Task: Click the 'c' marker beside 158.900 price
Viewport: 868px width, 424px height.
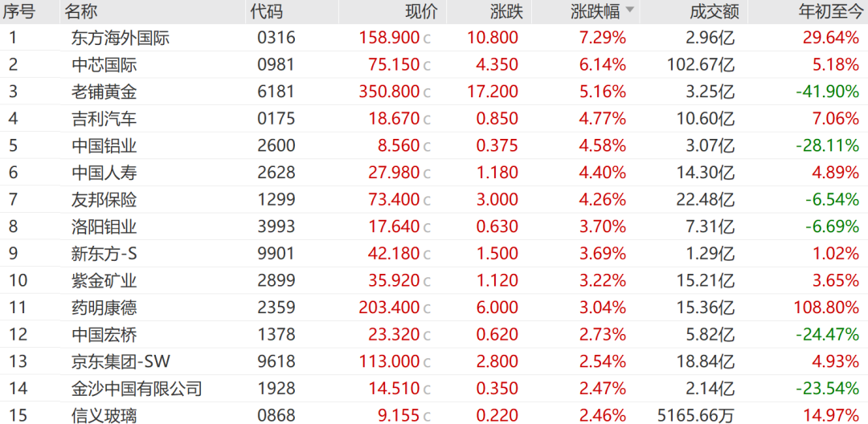Action: (x=427, y=39)
